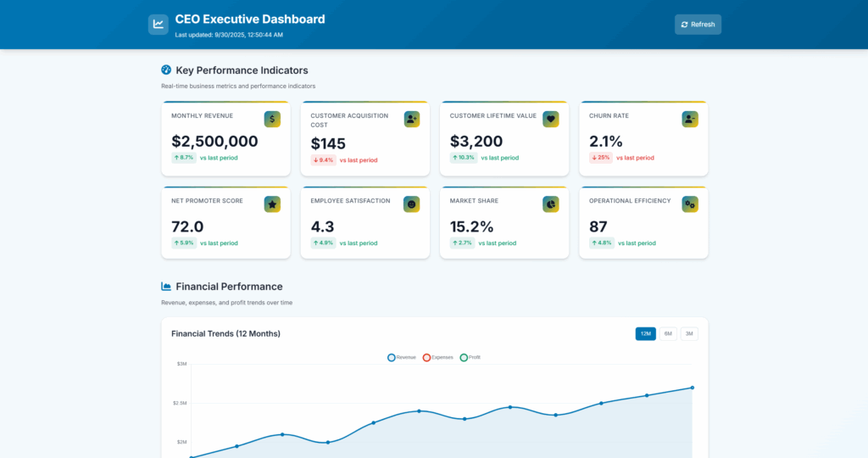The image size is (868, 458).
Task: Click the gears icon on Operational Efficiency
Action: click(x=690, y=204)
